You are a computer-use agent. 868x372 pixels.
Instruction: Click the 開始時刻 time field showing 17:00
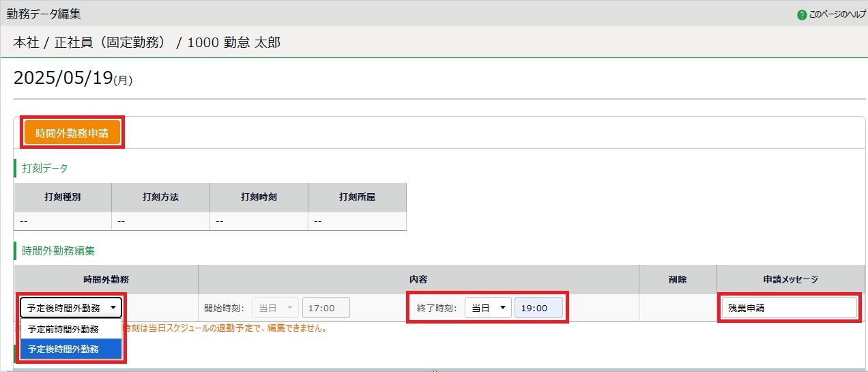326,308
